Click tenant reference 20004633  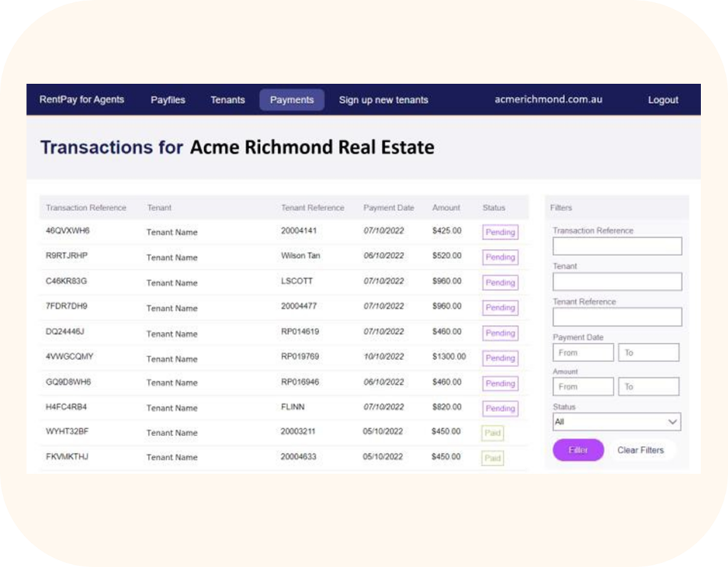click(x=298, y=457)
